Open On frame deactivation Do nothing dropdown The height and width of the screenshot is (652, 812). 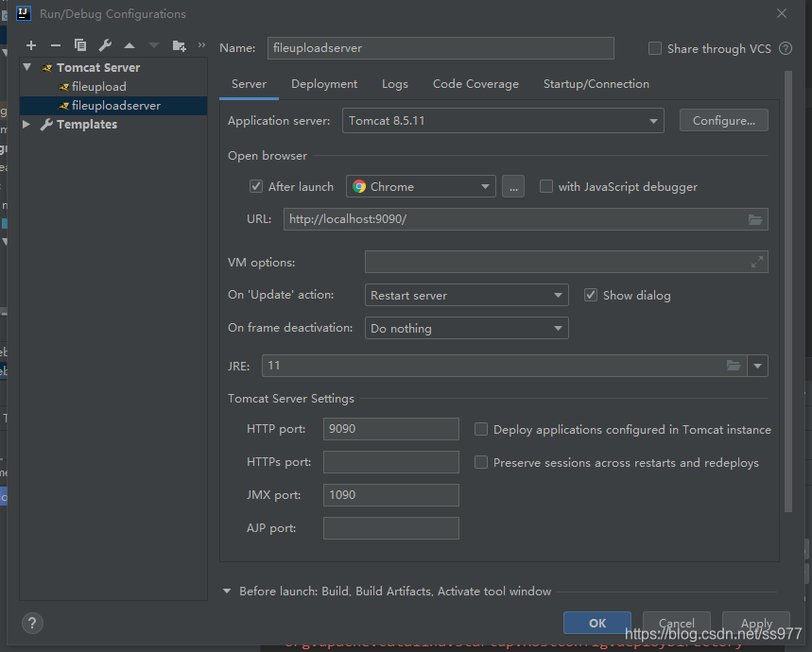[x=467, y=328]
